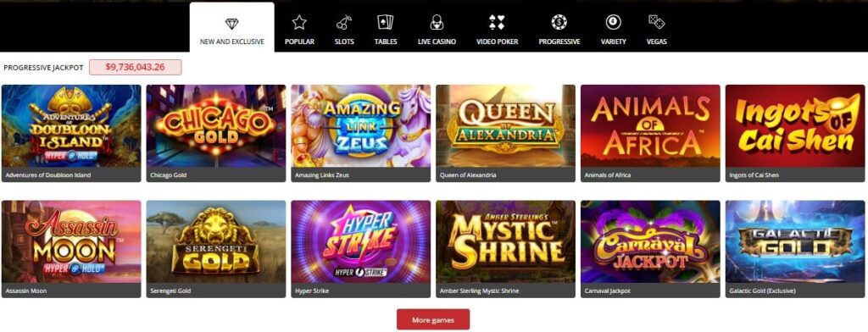Open Variety via the ball icon
Viewport: 868px width, 332px height.
coord(614,22)
